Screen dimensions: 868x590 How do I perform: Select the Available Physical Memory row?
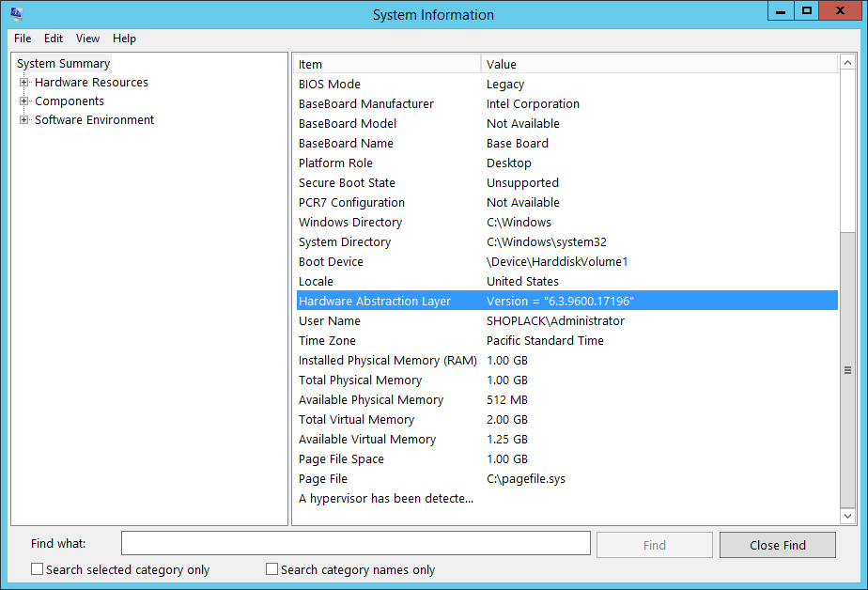566,400
